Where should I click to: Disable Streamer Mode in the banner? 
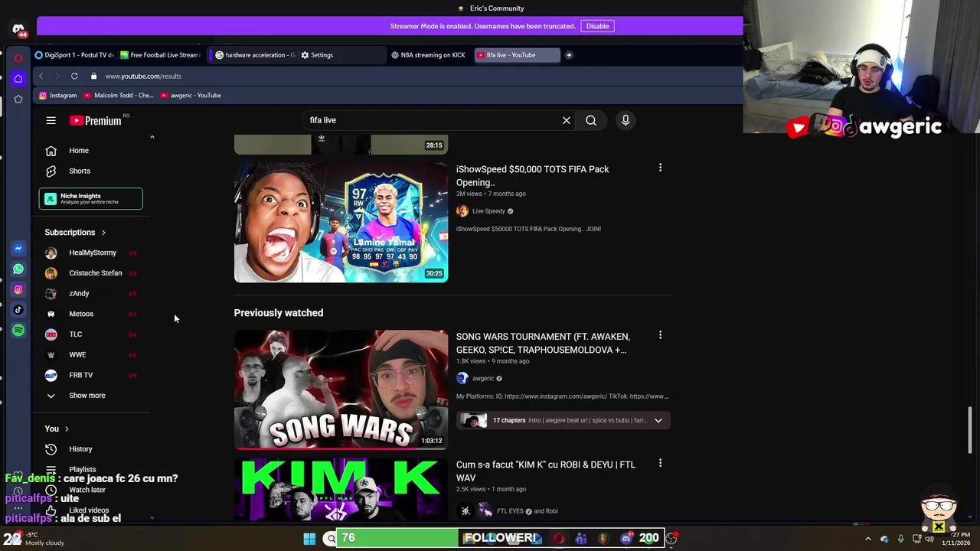[x=597, y=26]
